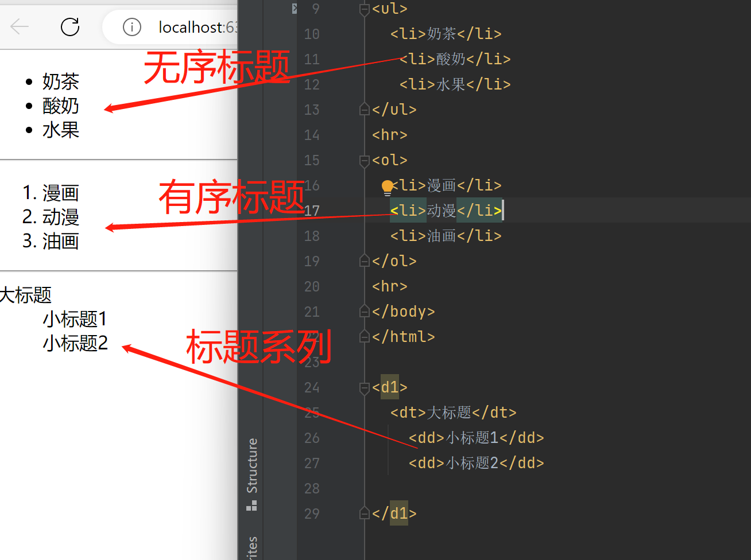Click code line <li>酸奶</li>
The image size is (751, 560).
pos(455,59)
